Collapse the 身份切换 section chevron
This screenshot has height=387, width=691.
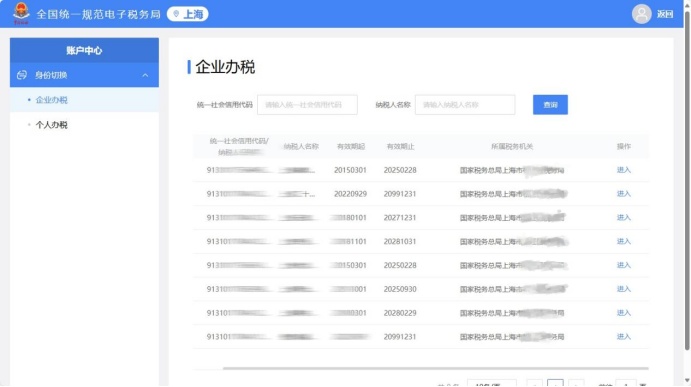pos(145,75)
